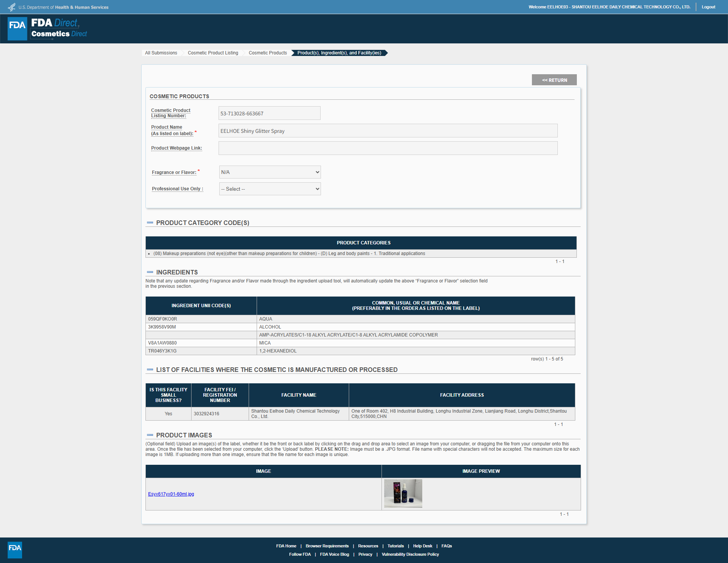The height and width of the screenshot is (563, 728).
Task: Click the Shantou Eelhoe facility name cell
Action: click(x=299, y=414)
